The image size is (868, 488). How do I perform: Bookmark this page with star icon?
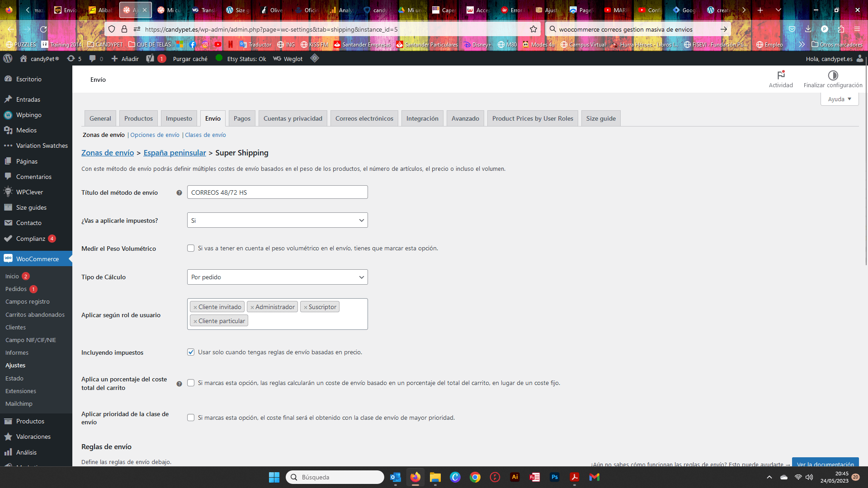coord(533,29)
